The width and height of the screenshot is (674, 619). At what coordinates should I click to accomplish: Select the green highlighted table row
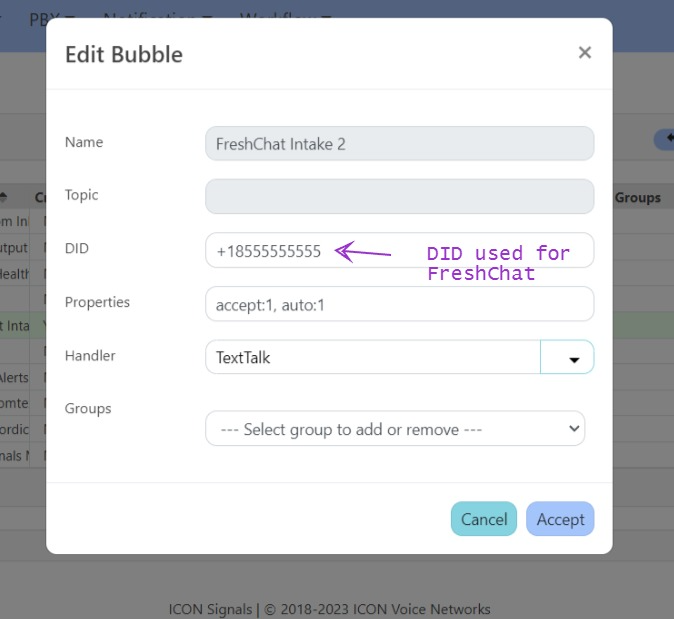[x=22, y=325]
